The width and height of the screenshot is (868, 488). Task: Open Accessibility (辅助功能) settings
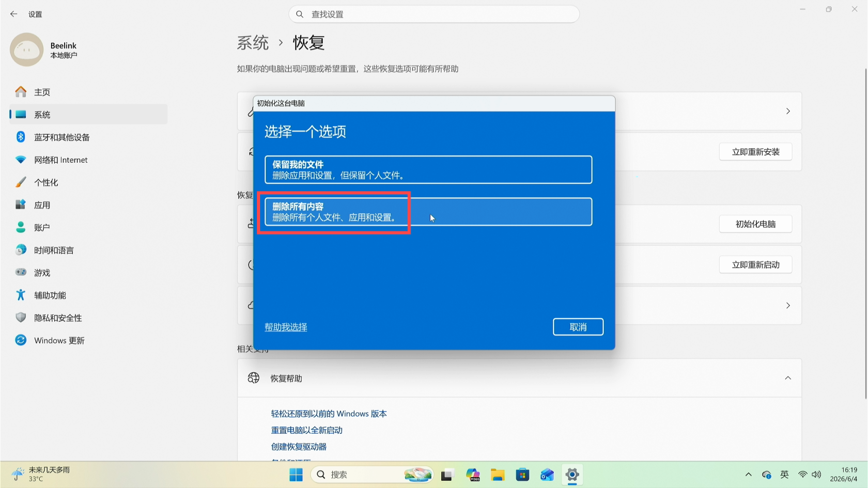pyautogui.click(x=88, y=295)
